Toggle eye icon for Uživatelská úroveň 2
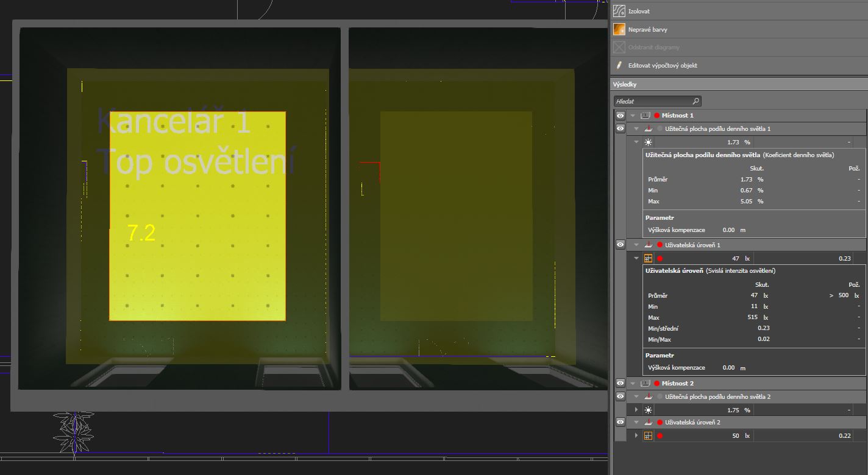 click(620, 422)
